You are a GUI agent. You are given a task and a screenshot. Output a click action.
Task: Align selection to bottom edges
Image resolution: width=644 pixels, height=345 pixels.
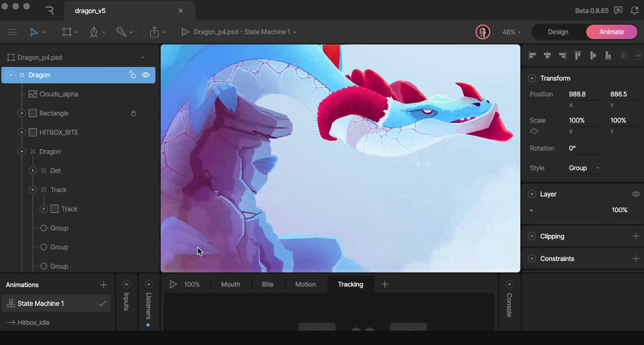point(608,55)
